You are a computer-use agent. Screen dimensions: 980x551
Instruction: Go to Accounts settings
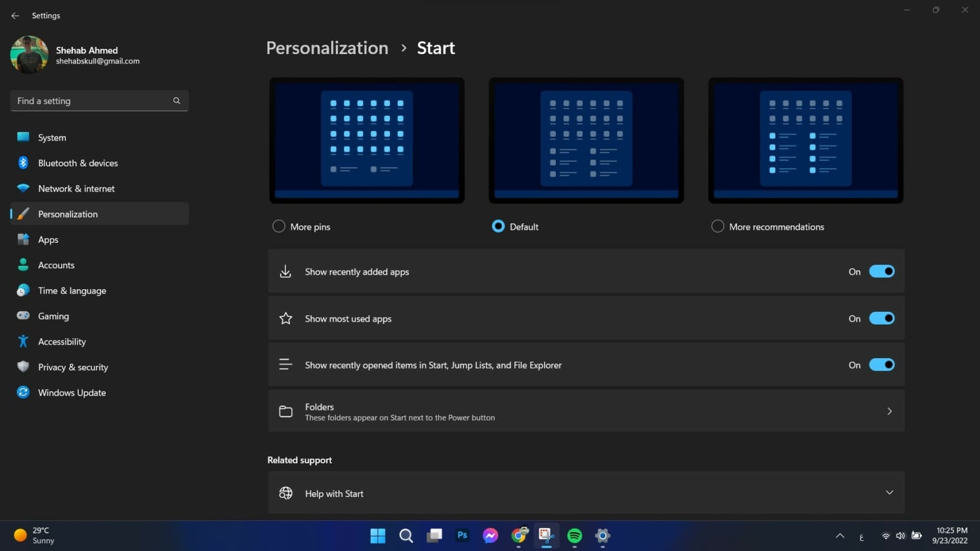tap(99, 265)
